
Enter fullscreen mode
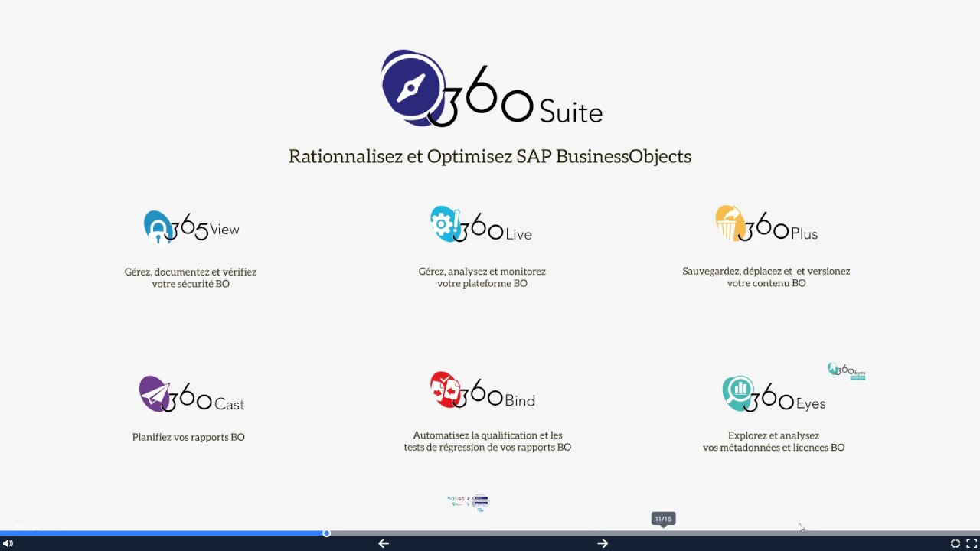972,543
